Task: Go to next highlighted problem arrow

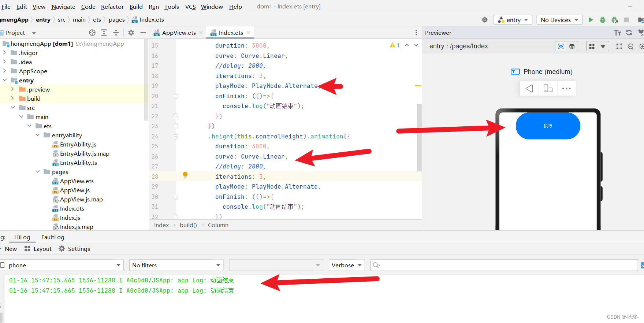Action: [416, 45]
